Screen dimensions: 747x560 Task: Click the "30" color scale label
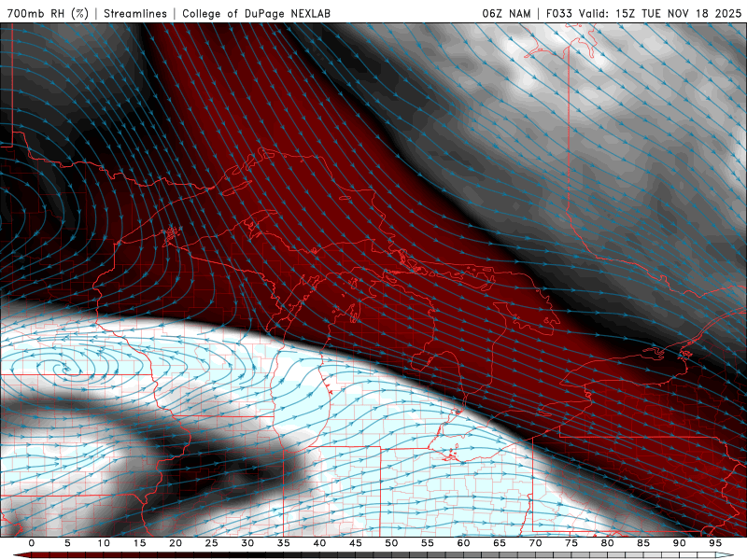click(247, 543)
